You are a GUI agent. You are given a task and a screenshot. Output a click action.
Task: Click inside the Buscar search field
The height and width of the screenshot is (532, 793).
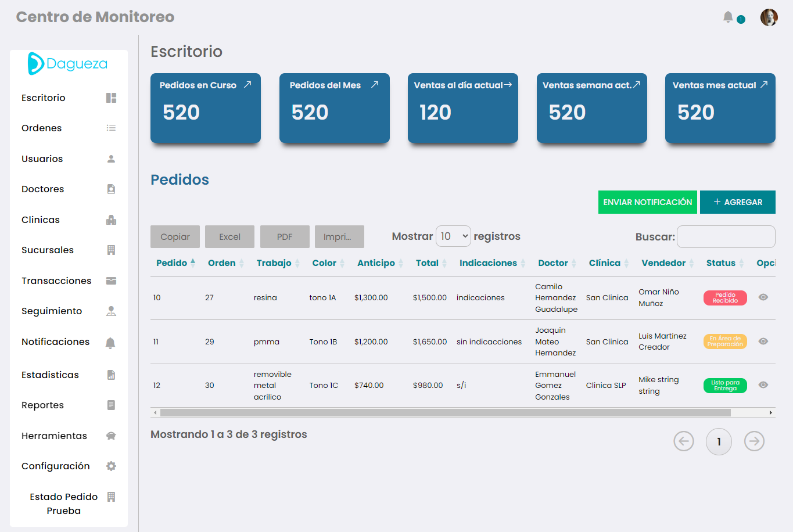726,236
